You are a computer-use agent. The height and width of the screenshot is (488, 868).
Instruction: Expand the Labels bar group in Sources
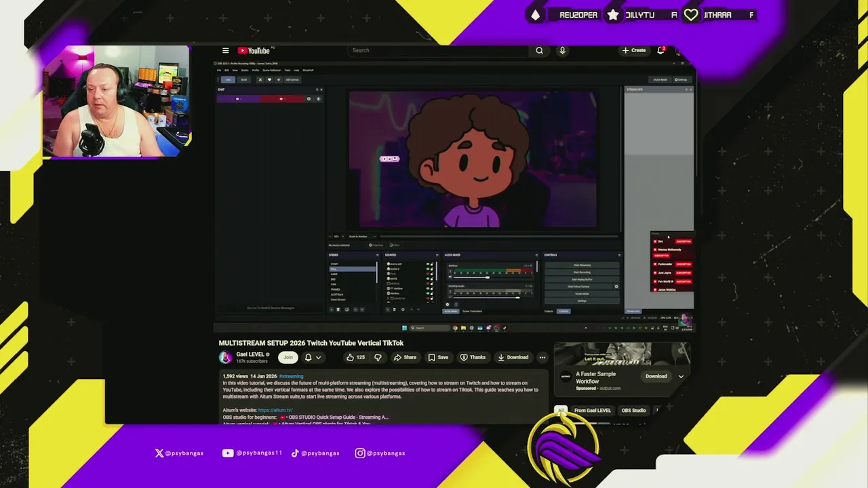pos(388,298)
